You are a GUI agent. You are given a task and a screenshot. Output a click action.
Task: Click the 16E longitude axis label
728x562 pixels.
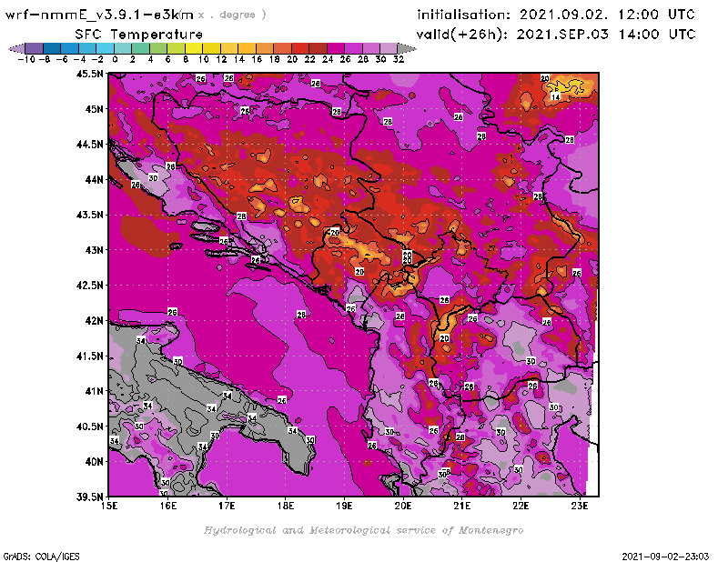coord(168,506)
